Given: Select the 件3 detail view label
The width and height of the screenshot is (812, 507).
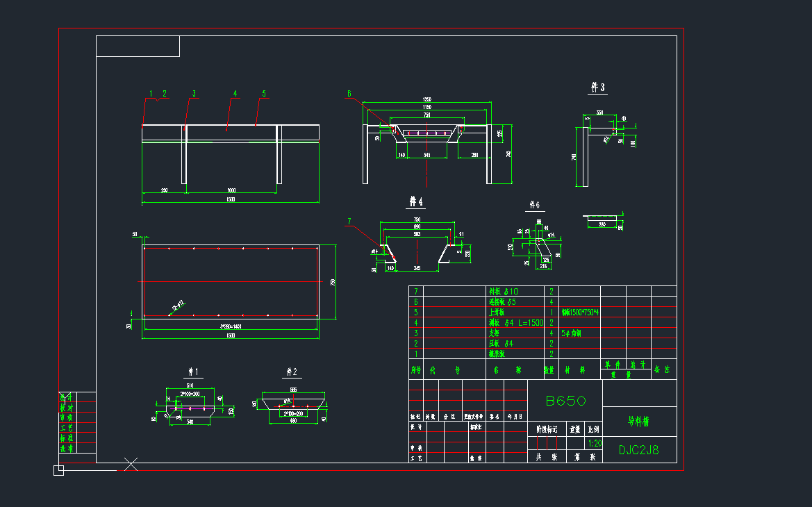Looking at the screenshot, I should coord(597,88).
